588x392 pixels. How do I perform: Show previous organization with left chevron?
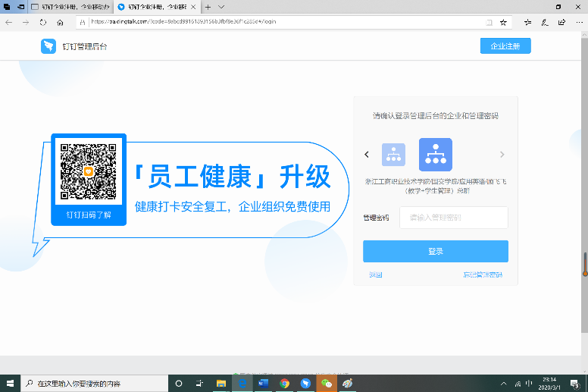coord(367,155)
